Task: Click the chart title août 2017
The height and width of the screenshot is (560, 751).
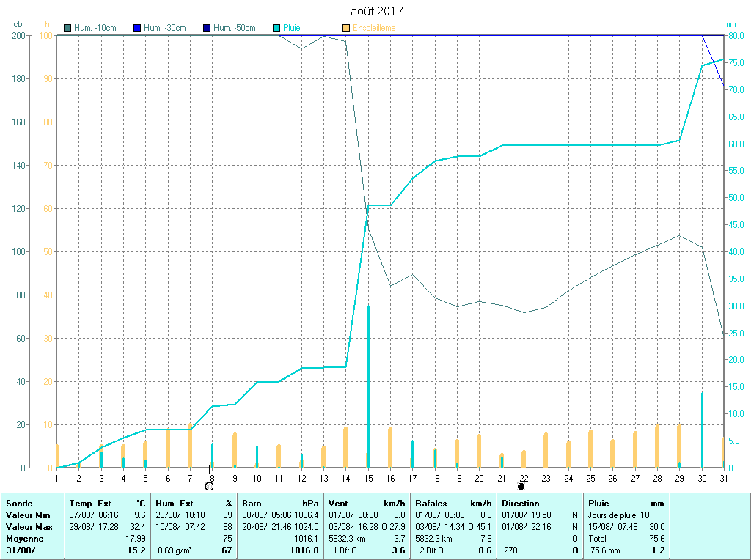Action: coord(377,11)
